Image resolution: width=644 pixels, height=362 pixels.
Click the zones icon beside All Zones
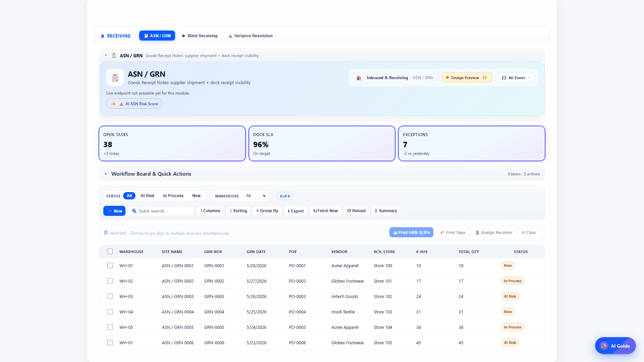504,78
